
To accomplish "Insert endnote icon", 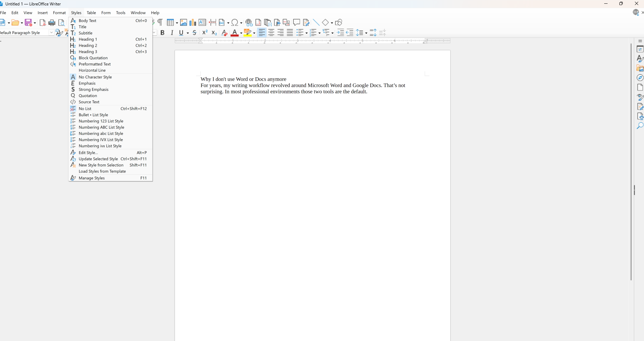I will pos(268,22).
